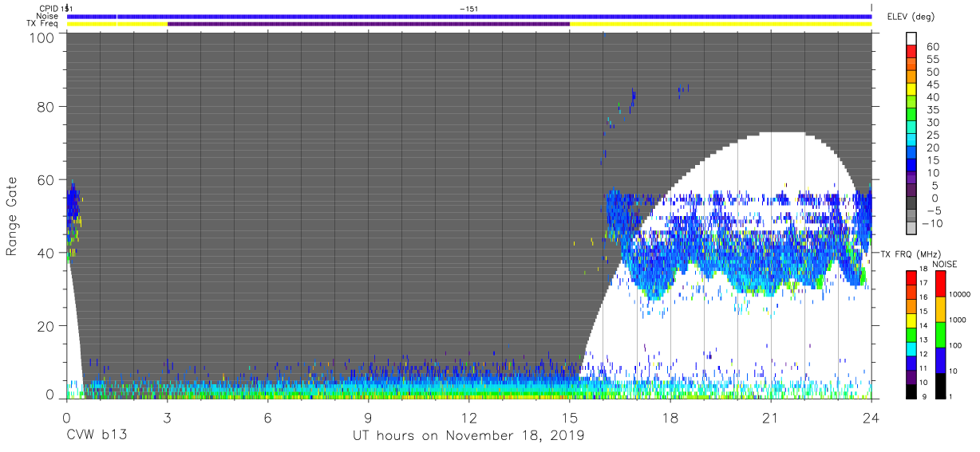
Task: Click the x-axis tick label '3'
Action: pos(168,419)
